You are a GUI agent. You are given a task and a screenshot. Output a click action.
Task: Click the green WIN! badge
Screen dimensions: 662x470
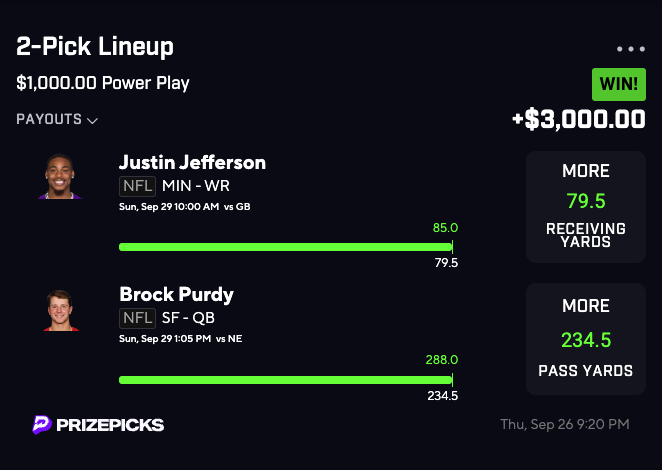point(619,84)
